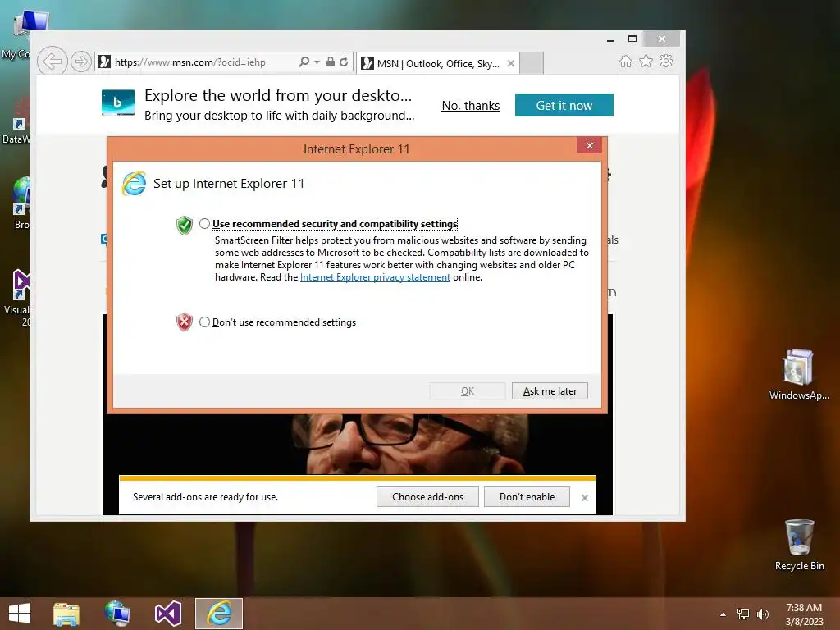Close the MSN tab

pyautogui.click(x=510, y=63)
